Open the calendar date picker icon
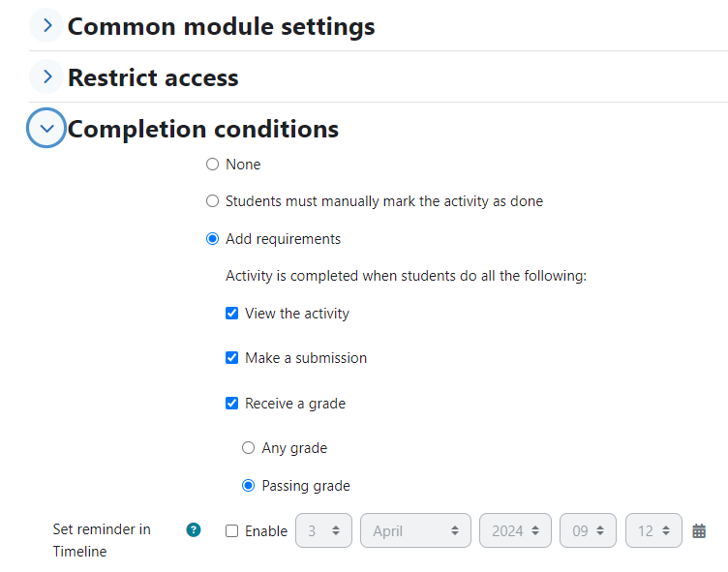Image resolution: width=728 pixels, height=572 pixels. coord(699,530)
